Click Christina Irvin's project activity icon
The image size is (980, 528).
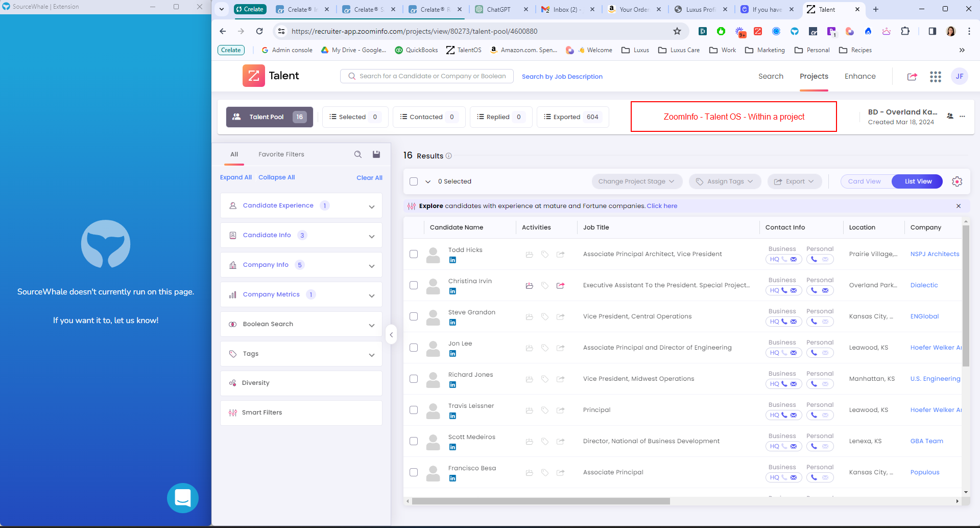[530, 286]
